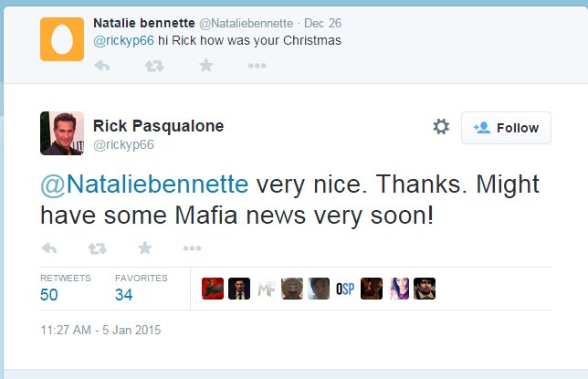The image size is (588, 379).
Task: Click the MF logo avatar
Action: [266, 289]
